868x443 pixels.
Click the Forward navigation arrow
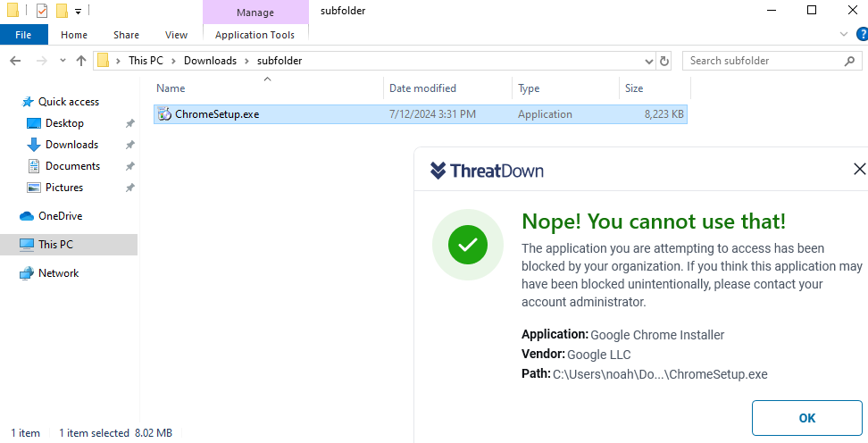coord(41,61)
